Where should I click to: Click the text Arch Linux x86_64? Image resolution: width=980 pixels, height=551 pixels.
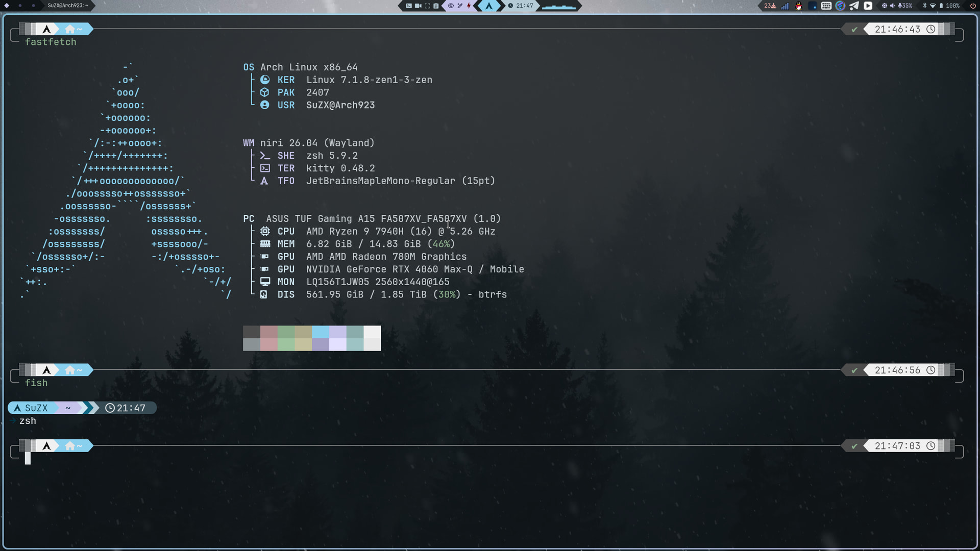click(x=309, y=67)
